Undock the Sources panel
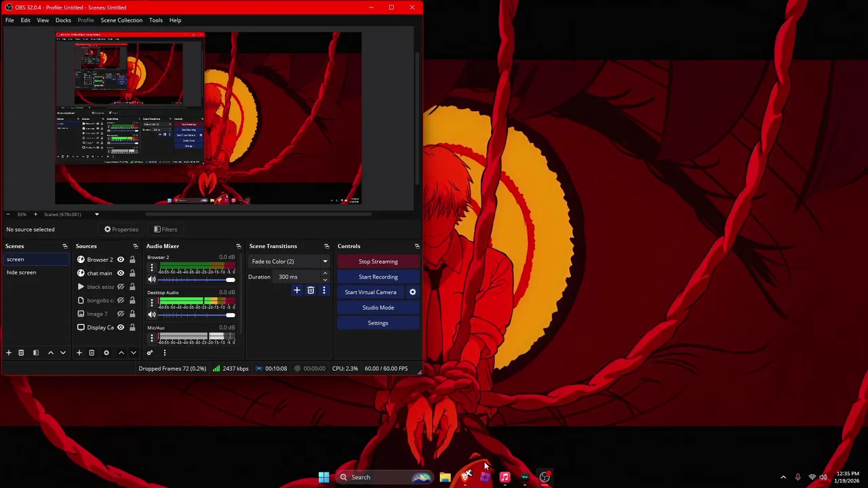 (135, 246)
